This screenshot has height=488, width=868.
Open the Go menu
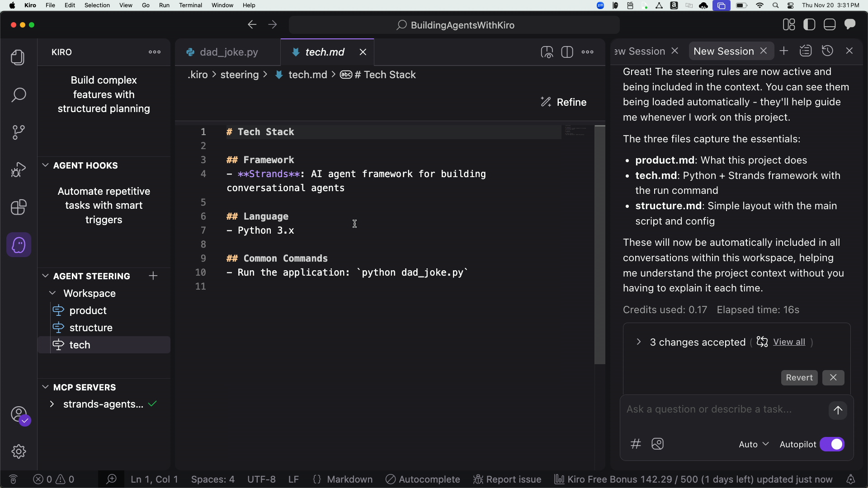point(146,5)
